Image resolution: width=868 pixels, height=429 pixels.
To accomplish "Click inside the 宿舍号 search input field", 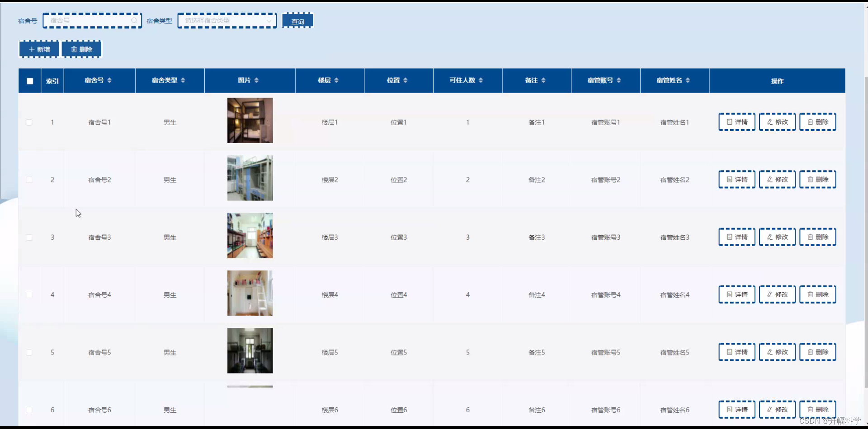I will click(x=86, y=20).
